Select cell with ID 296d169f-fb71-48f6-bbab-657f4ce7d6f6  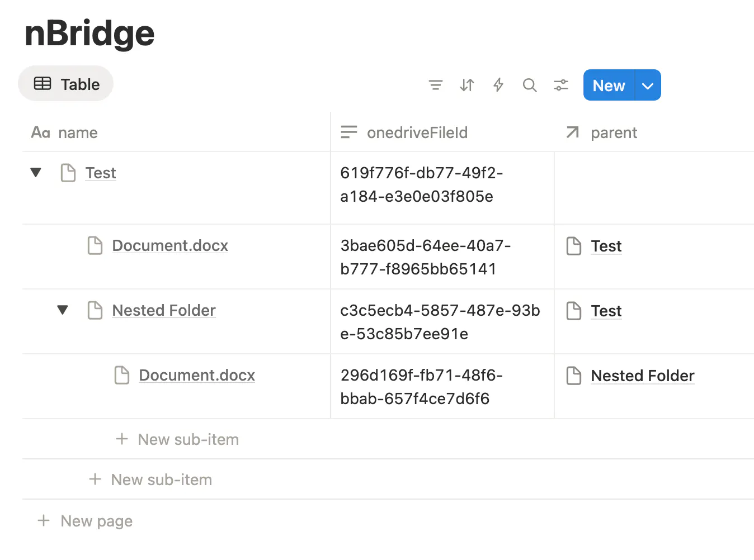442,387
